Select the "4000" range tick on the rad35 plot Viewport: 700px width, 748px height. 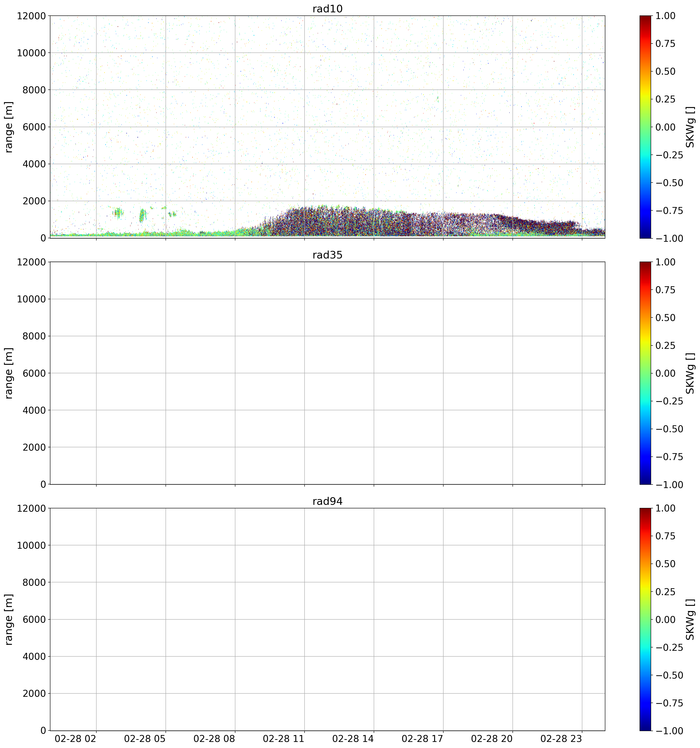tap(34, 410)
